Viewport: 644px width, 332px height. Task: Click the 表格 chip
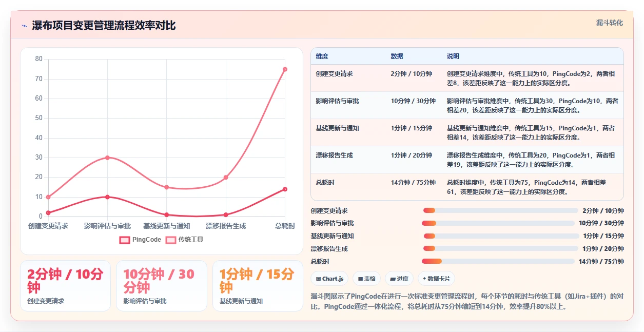[x=366, y=279]
